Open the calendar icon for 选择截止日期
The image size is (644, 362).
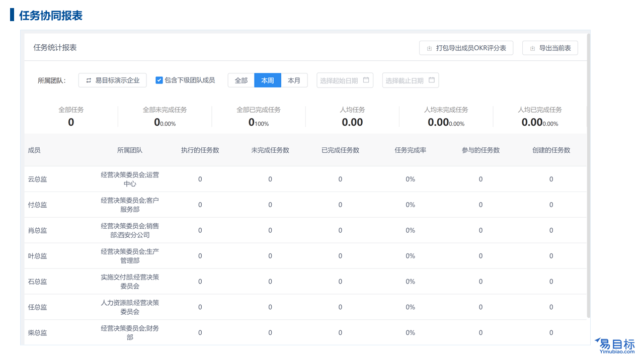(x=432, y=80)
